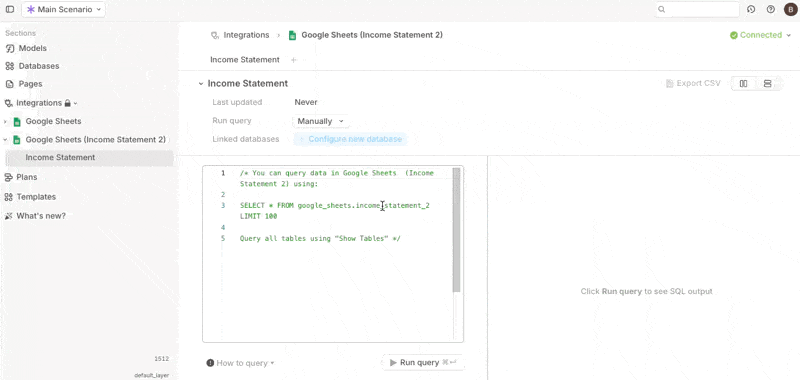Open the version history clock icon
The height and width of the screenshot is (380, 800).
tap(751, 9)
